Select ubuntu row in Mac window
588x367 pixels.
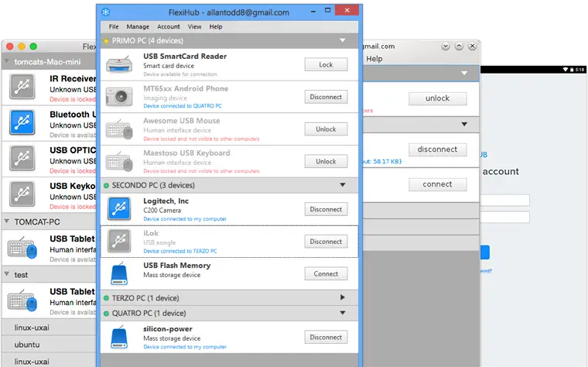pos(49,345)
